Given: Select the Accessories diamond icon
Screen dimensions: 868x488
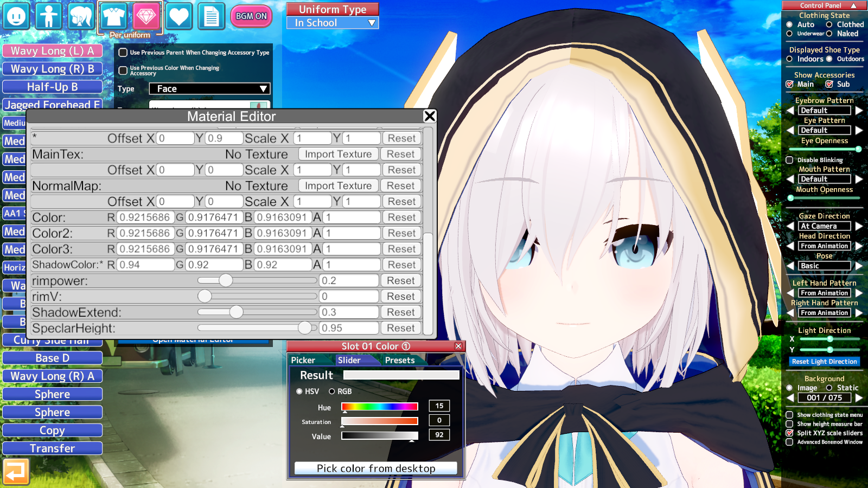Looking at the screenshot, I should 146,16.
